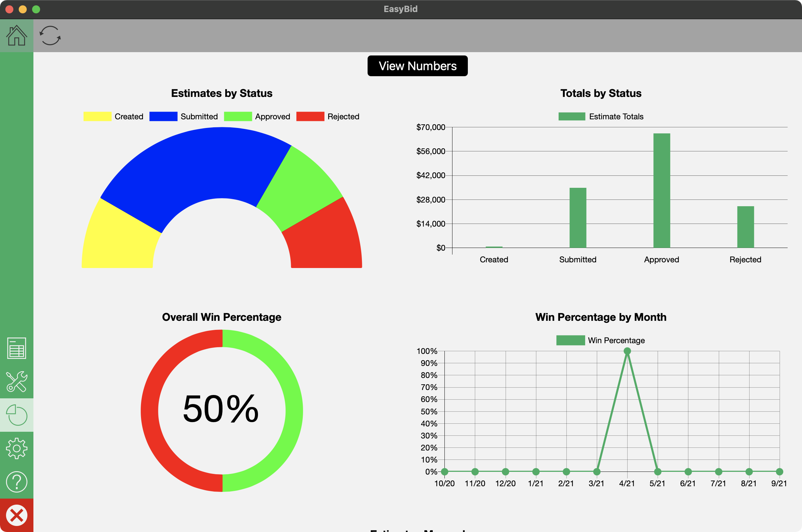Open the wrench and screwdriver tools icon
This screenshot has height=532, width=802.
click(x=16, y=381)
